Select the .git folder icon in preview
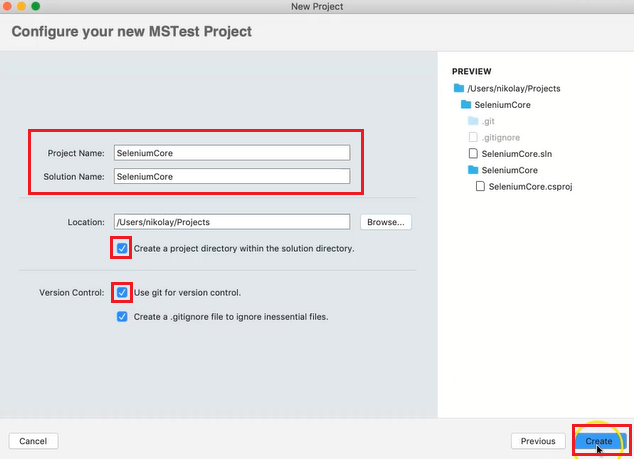Screen dimensions: 634x459 [473, 121]
